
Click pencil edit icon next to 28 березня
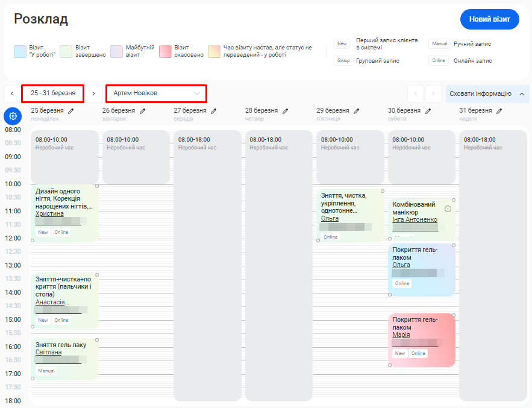pos(285,111)
